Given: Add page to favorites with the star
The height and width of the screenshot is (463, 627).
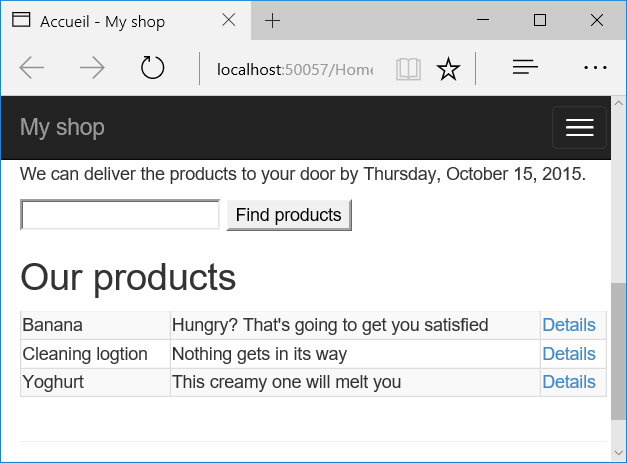Looking at the screenshot, I should coord(449,69).
